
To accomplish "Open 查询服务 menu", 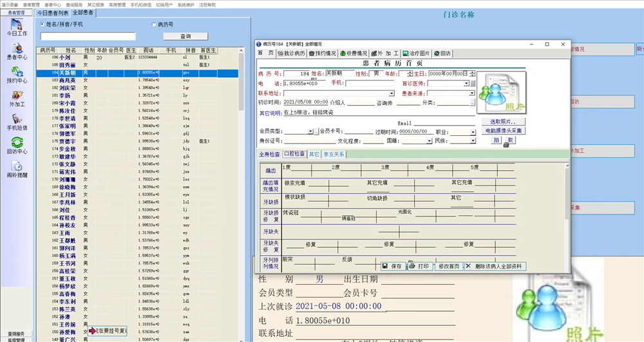I will point(74,5).
